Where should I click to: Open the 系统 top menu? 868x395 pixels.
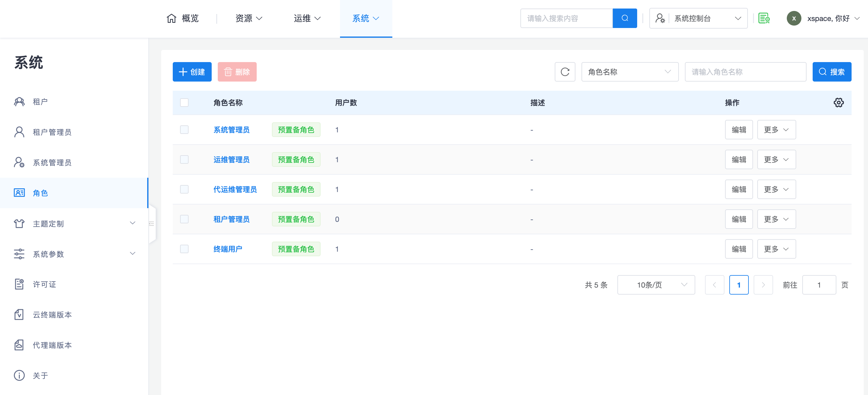pyautogui.click(x=366, y=18)
